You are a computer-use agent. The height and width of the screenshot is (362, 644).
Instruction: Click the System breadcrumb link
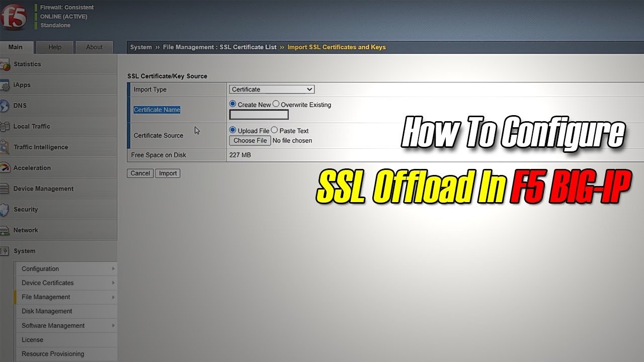tap(141, 47)
